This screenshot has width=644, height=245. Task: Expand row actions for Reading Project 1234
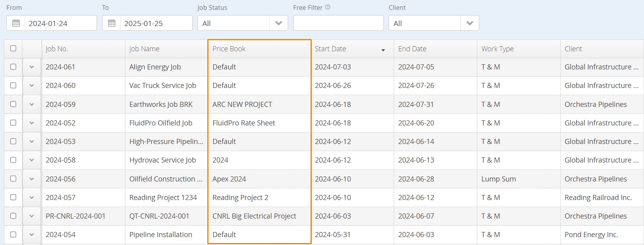point(32,197)
